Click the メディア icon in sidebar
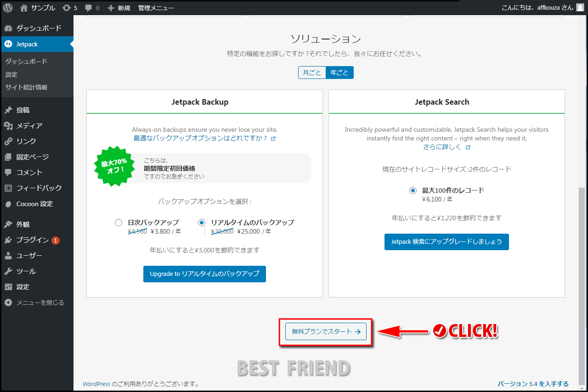The image size is (588, 392). tap(8, 126)
